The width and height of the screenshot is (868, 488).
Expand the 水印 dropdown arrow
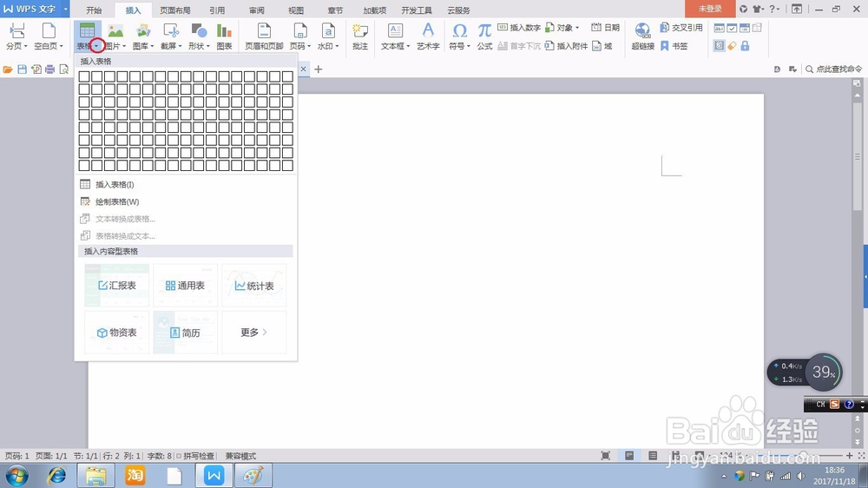point(337,47)
